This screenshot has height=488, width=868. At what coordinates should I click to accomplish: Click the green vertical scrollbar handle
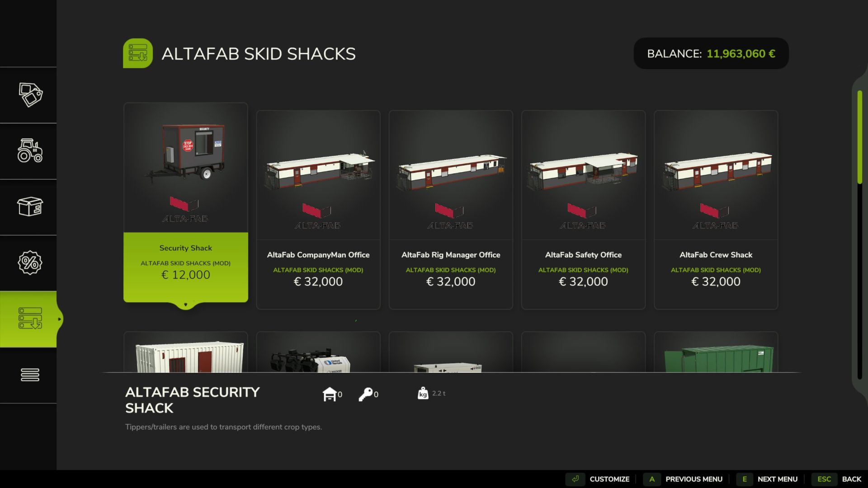pos(860,137)
